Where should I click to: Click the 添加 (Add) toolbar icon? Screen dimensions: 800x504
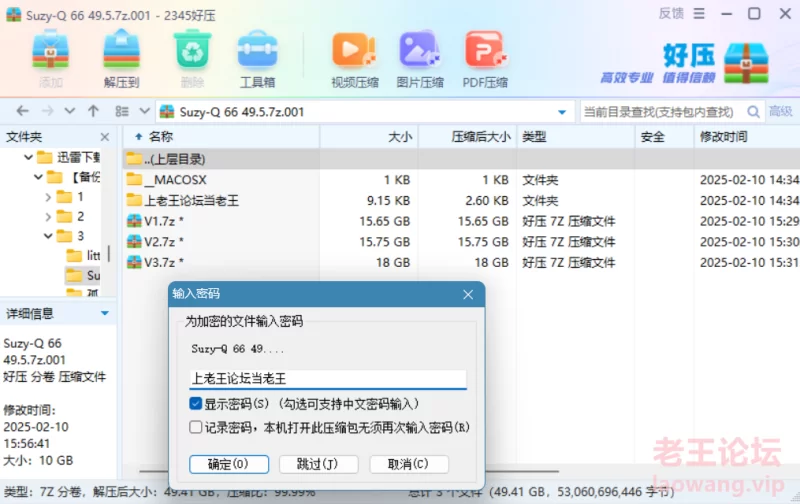51,50
